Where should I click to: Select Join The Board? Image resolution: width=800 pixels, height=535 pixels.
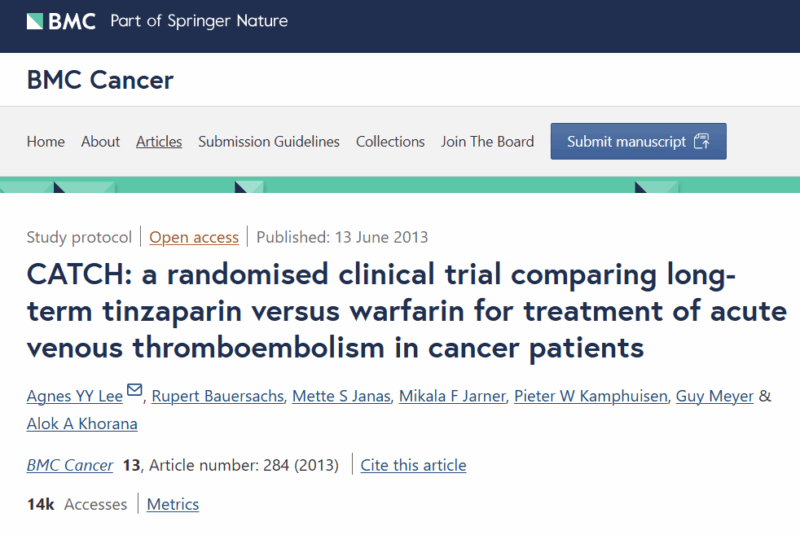click(x=487, y=142)
